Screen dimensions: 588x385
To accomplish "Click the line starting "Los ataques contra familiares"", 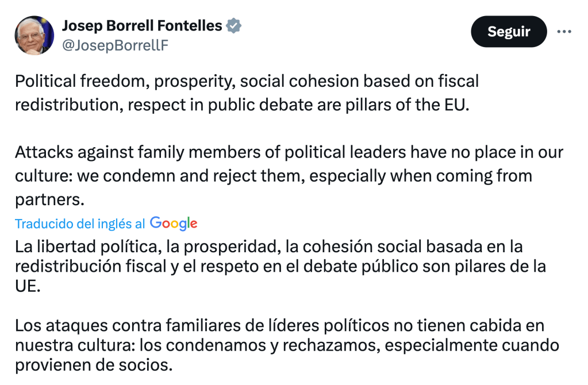I will pyautogui.click(x=279, y=326).
